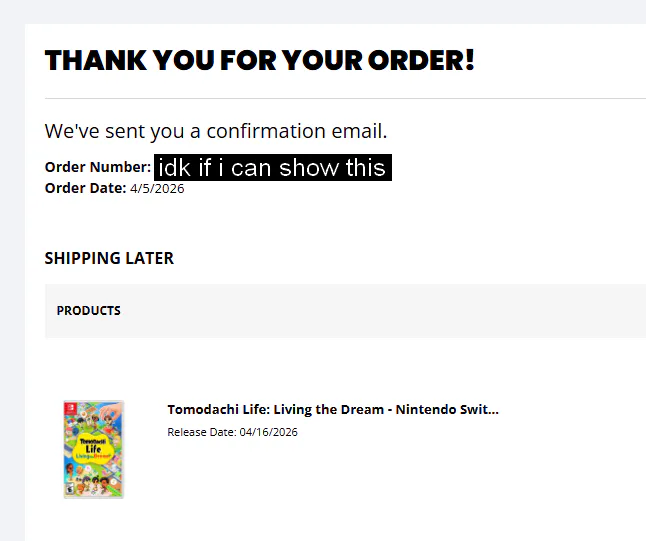Click the black redacted order number box

tap(273, 167)
